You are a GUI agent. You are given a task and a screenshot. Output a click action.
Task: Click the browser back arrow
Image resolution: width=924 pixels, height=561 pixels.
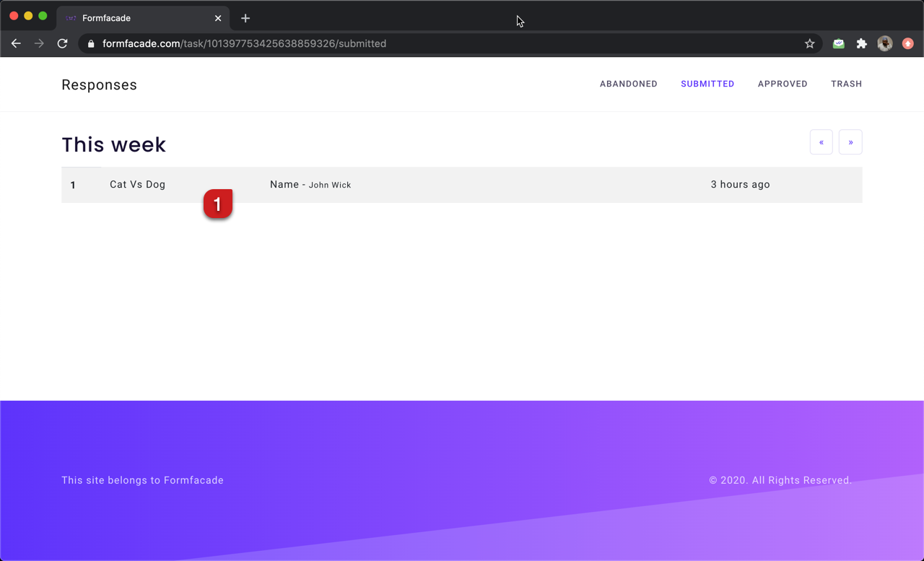pyautogui.click(x=16, y=43)
